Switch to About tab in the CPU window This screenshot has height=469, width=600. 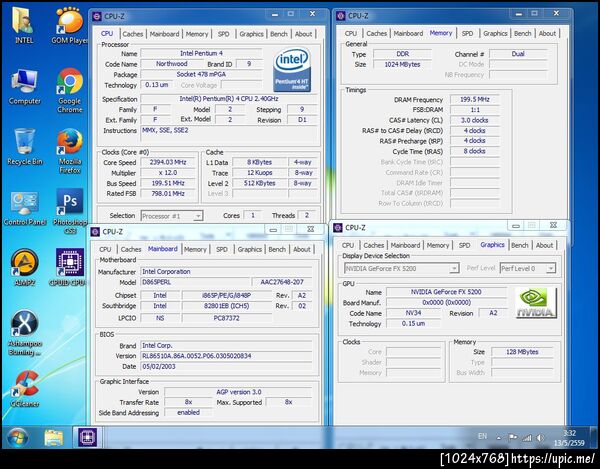click(x=303, y=34)
